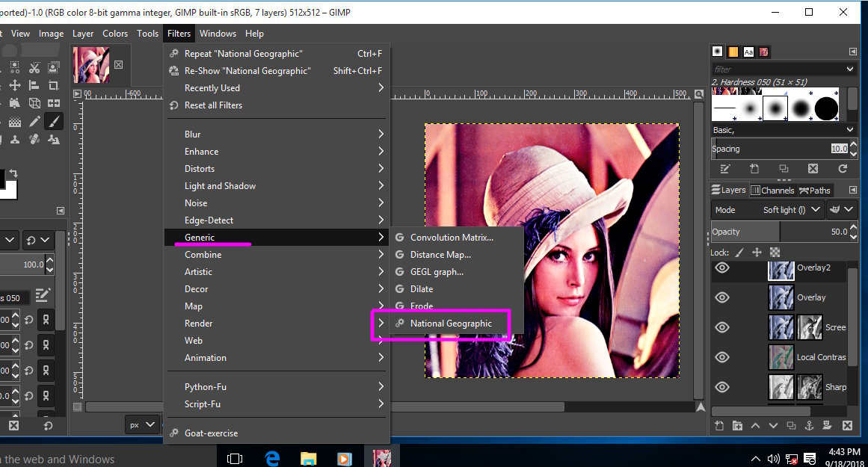Open GEGL graph filter
The height and width of the screenshot is (467, 868).
coord(457,272)
